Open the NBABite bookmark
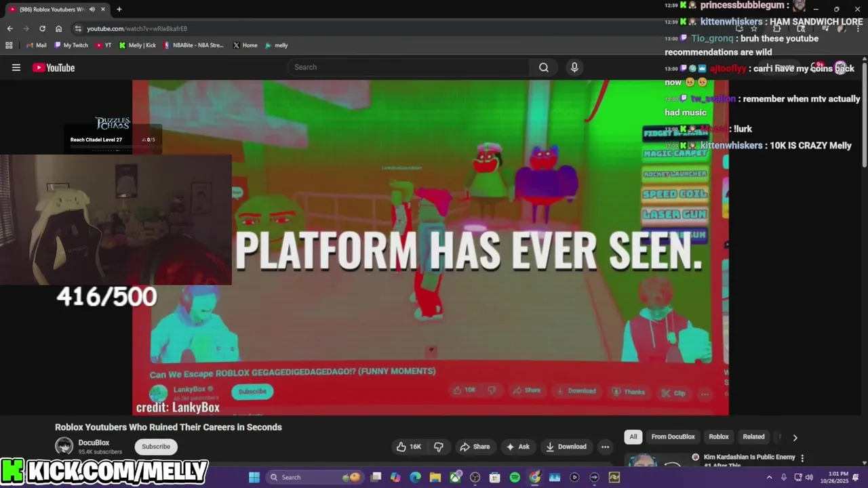868x488 pixels. (x=193, y=45)
